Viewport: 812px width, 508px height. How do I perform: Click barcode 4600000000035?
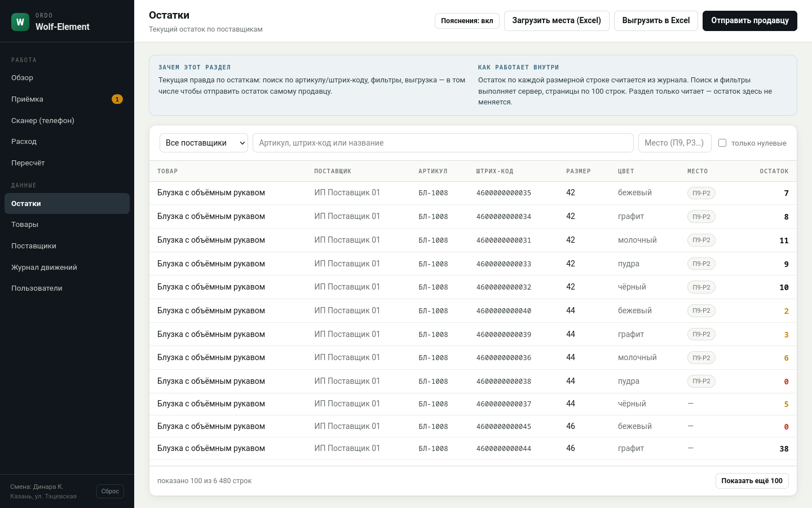504,193
